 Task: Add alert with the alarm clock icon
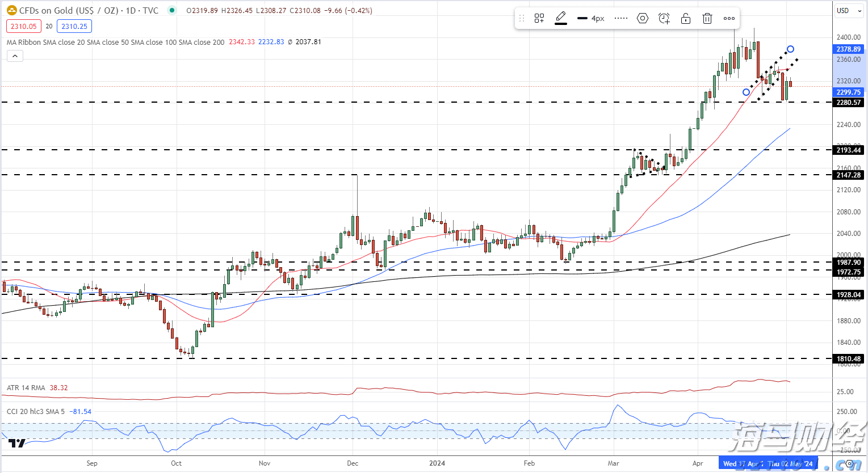664,19
